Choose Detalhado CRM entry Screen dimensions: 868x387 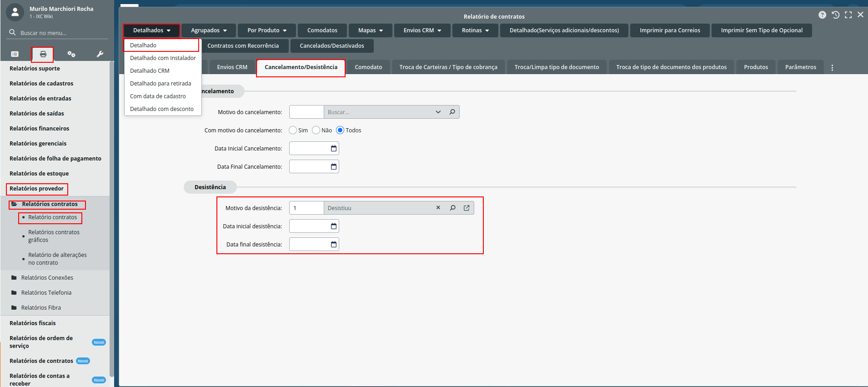click(163, 70)
